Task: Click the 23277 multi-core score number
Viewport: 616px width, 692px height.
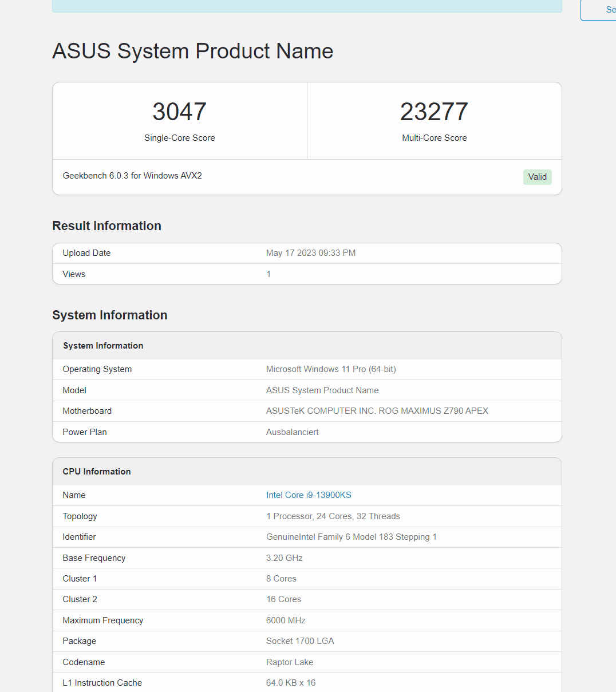Action: 434,112
